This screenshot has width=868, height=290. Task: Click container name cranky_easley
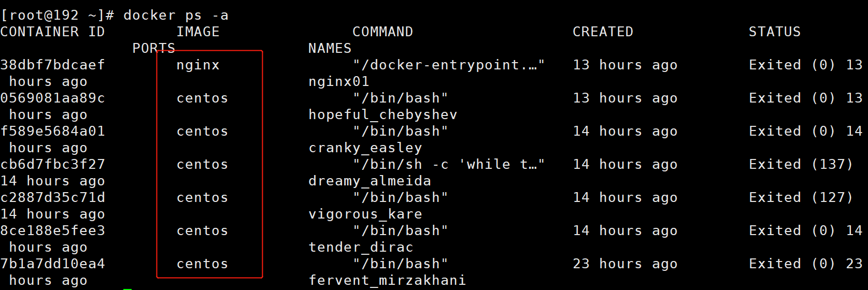point(365,148)
